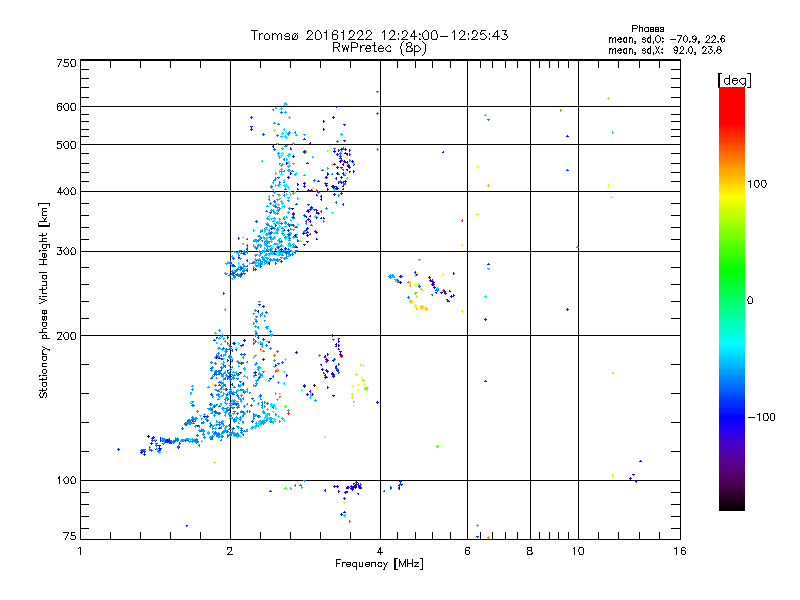Click the x-axis tick label '1'

point(80,551)
